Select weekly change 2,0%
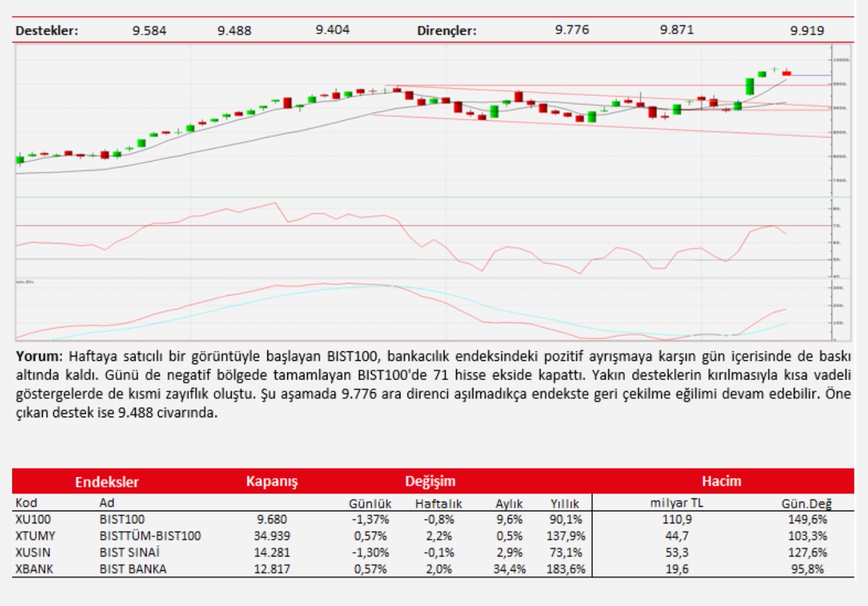Image resolution: width=868 pixels, height=606 pixels. (x=439, y=569)
